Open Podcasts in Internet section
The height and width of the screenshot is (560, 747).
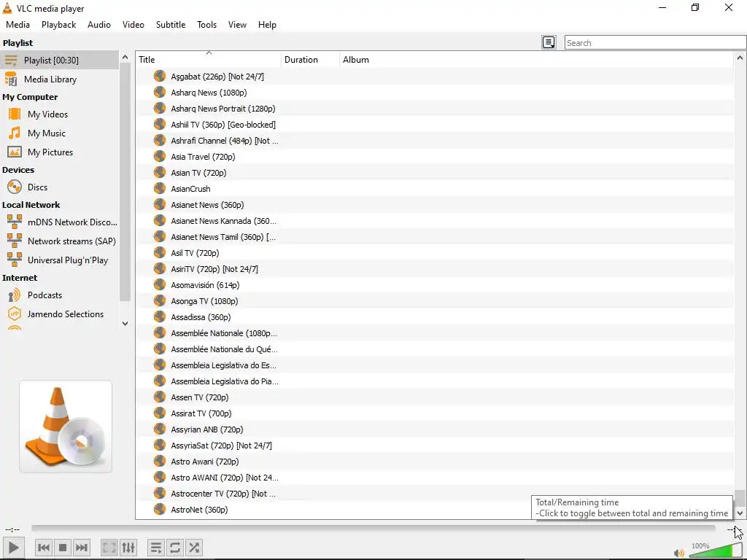point(59,295)
